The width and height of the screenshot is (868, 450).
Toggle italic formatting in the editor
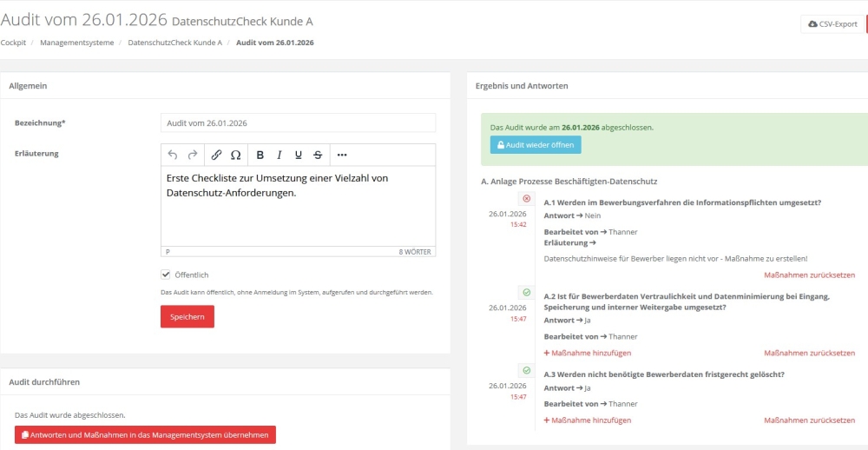(x=279, y=155)
